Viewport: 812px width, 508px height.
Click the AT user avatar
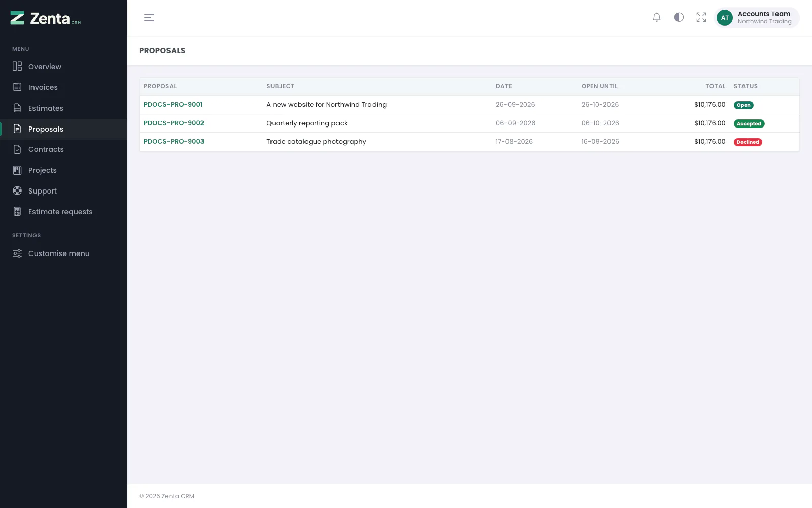[x=725, y=18]
